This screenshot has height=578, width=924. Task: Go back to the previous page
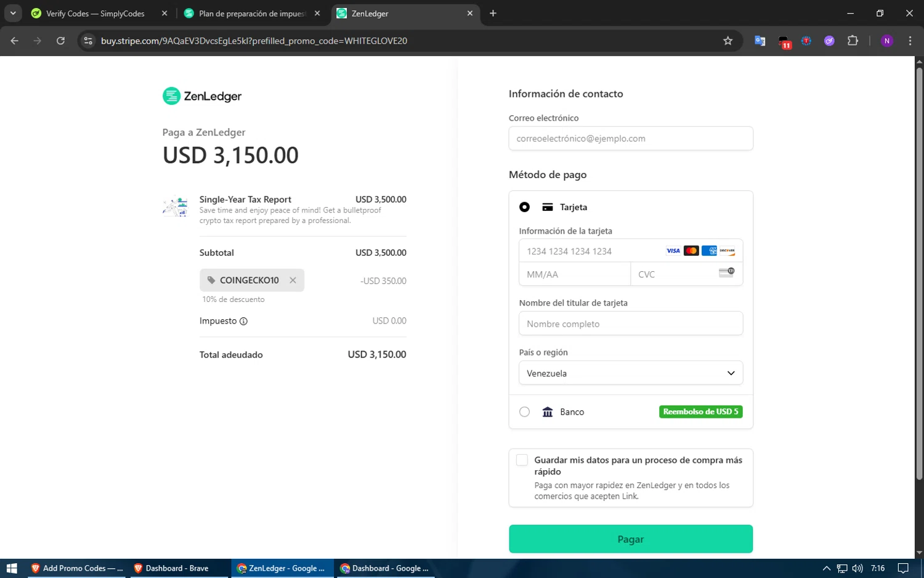click(x=15, y=41)
